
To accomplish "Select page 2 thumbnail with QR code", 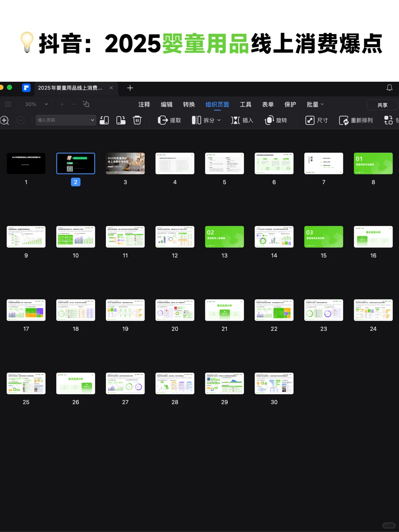I will 76,163.
